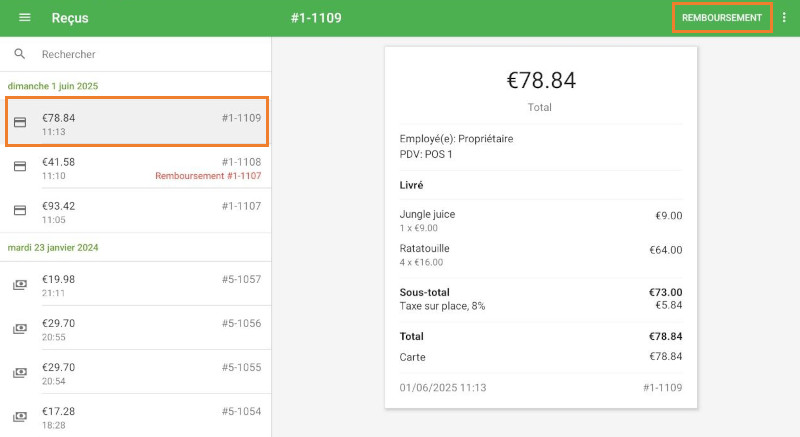Screen dimensions: 800x437
Task: Click cash icon of receipt #5-1057
Action: coord(20,285)
